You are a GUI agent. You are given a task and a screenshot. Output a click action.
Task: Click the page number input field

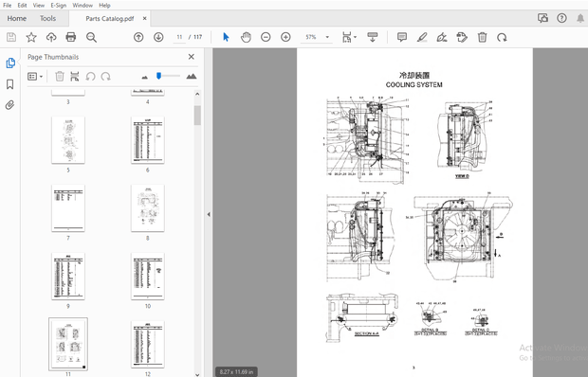point(179,37)
